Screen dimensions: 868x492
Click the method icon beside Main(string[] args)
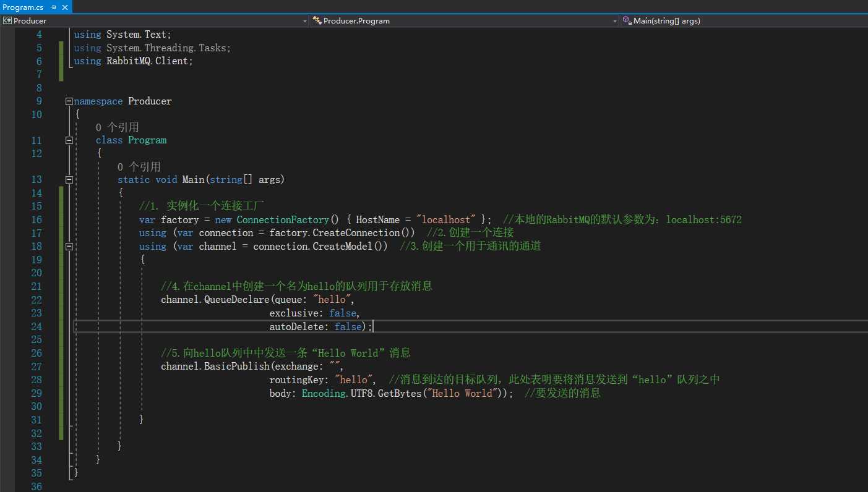coord(626,20)
